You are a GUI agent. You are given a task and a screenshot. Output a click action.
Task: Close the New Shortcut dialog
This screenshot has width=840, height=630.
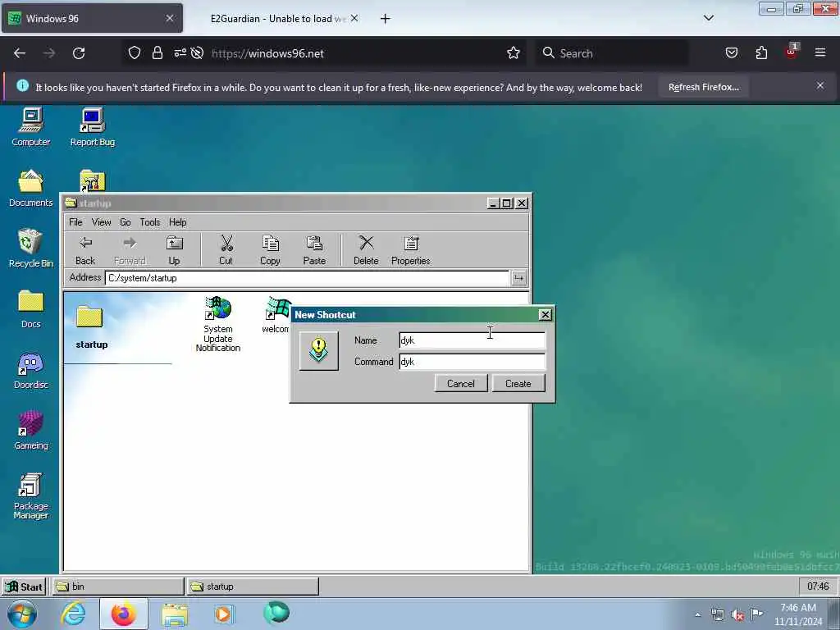[545, 315]
